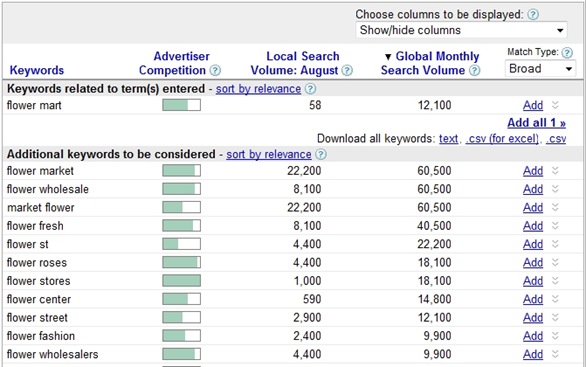The width and height of the screenshot is (586, 367).
Task: Click sort by relevance for additional keywords
Action: click(269, 154)
